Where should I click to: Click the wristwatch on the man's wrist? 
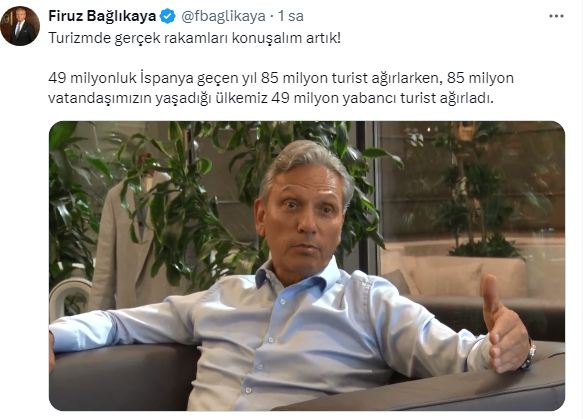click(529, 353)
